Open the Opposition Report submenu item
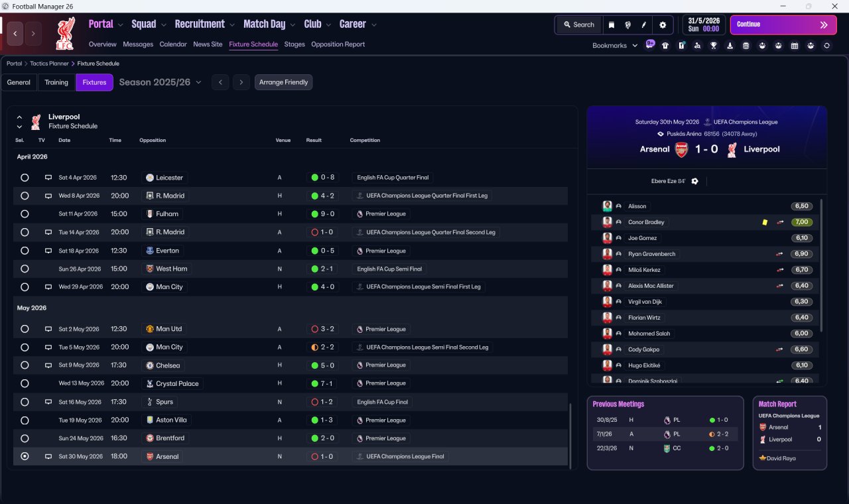 (x=338, y=44)
